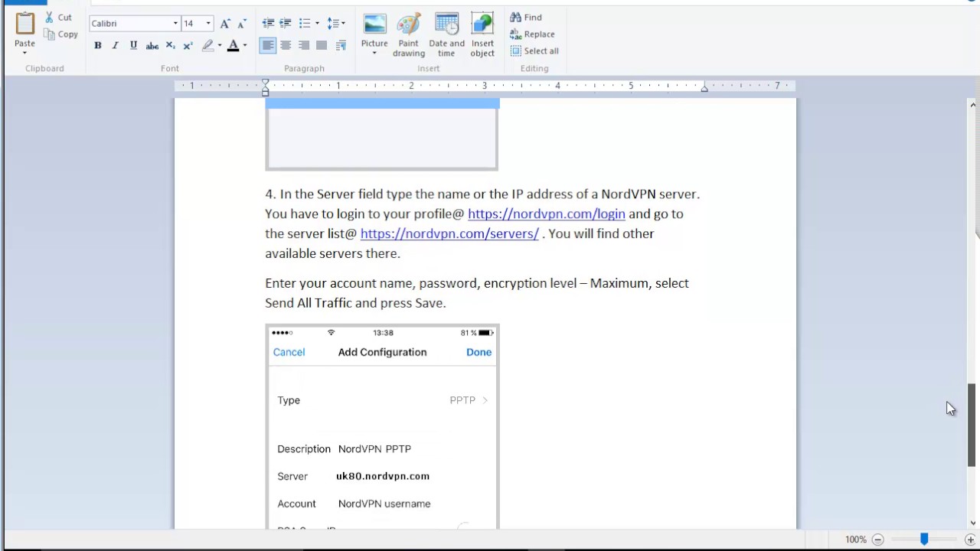Open the list style dropdown arrow
The image size is (980, 551).
[317, 24]
